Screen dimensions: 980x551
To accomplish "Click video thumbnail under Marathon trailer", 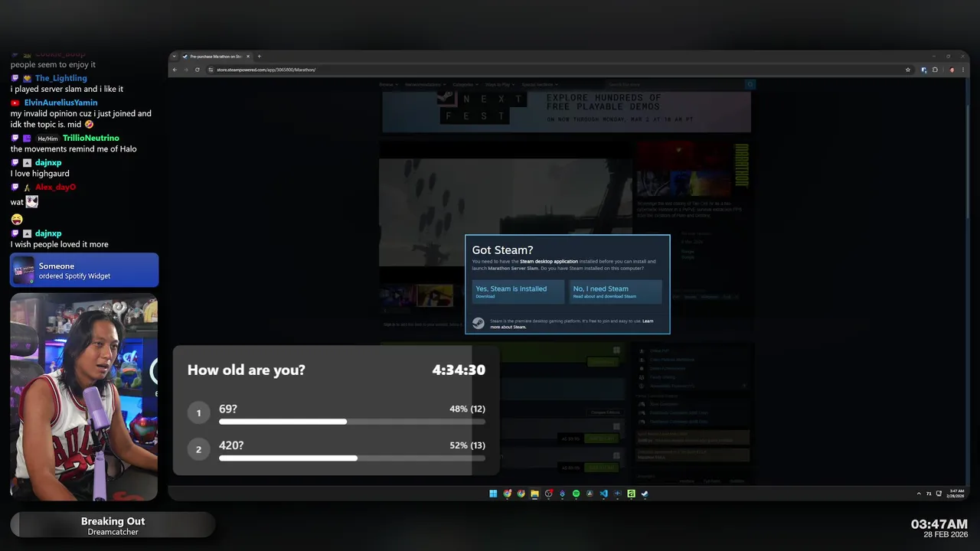I will pyautogui.click(x=435, y=295).
